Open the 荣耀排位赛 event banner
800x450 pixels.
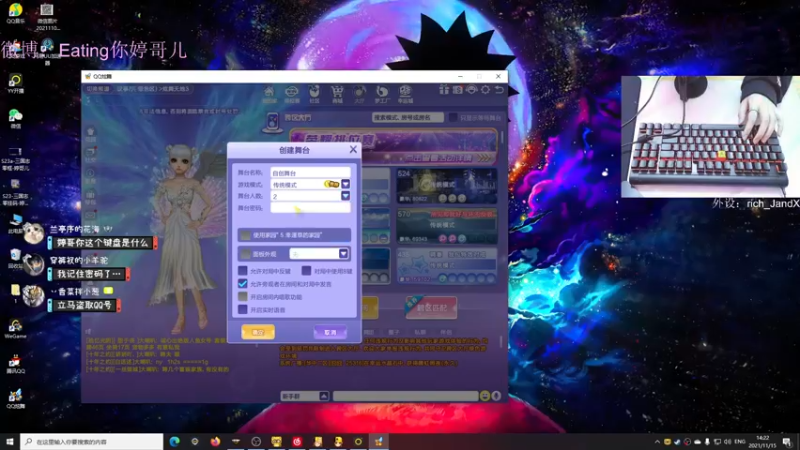pos(393,147)
